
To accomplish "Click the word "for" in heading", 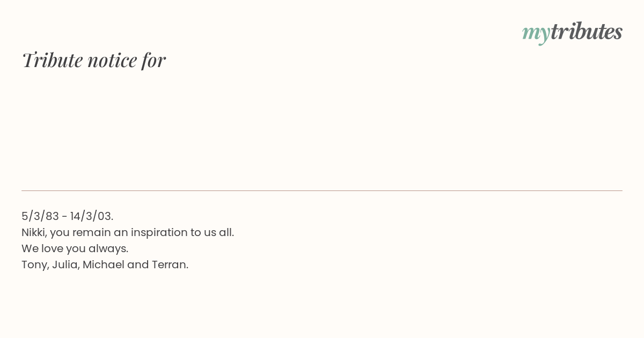I will tap(153, 61).
